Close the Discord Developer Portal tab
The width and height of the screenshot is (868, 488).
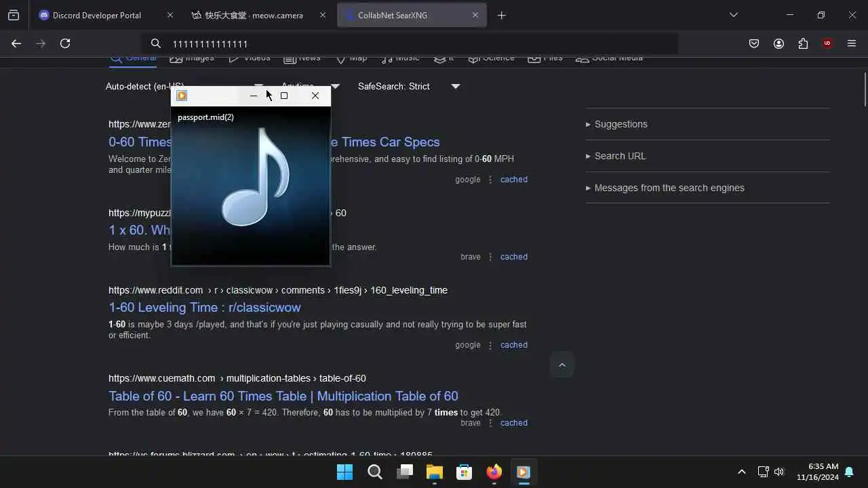tap(170, 15)
